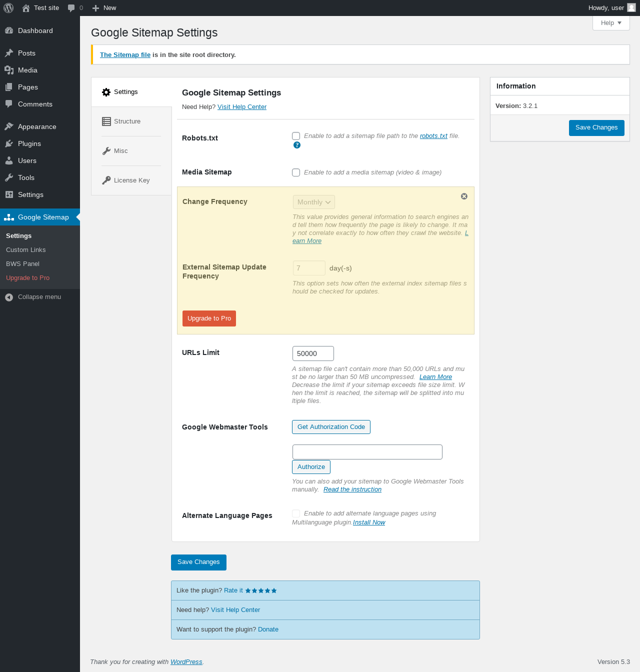The image size is (640, 672).
Task: Click the Misc tab wrench icon
Action: pos(106,151)
